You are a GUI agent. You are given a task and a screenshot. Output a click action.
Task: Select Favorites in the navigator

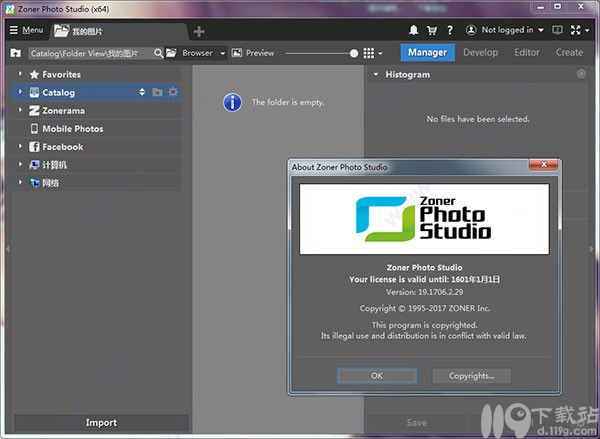coord(61,75)
